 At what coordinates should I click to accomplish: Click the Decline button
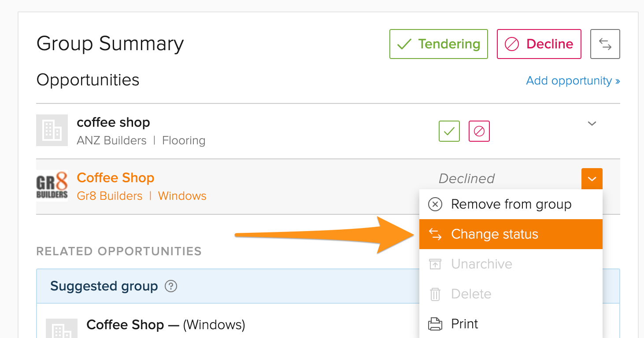pos(539,44)
